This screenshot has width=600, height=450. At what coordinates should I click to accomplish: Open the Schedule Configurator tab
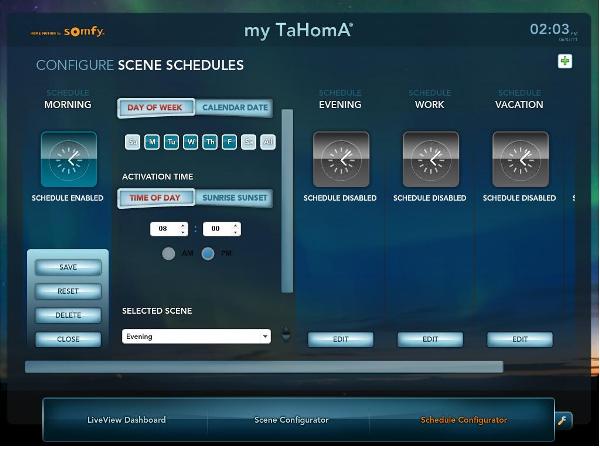coord(463,420)
